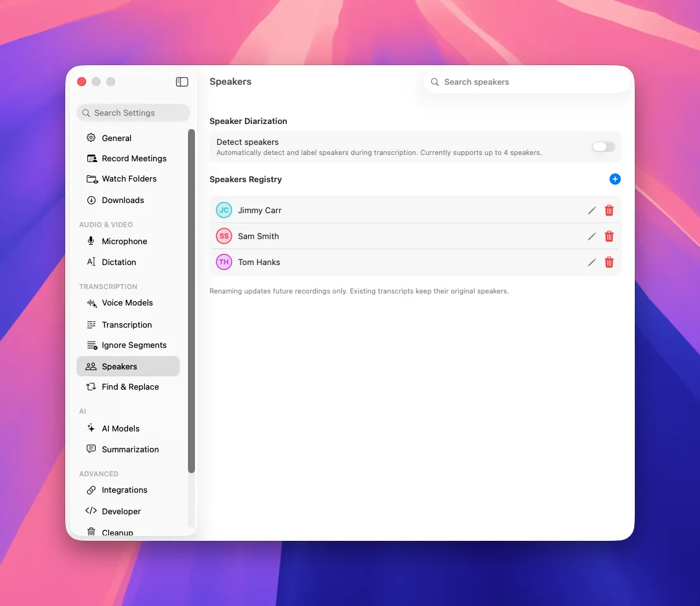Click the Find & Replace arrows icon
This screenshot has width=700, height=606.
[91, 386]
